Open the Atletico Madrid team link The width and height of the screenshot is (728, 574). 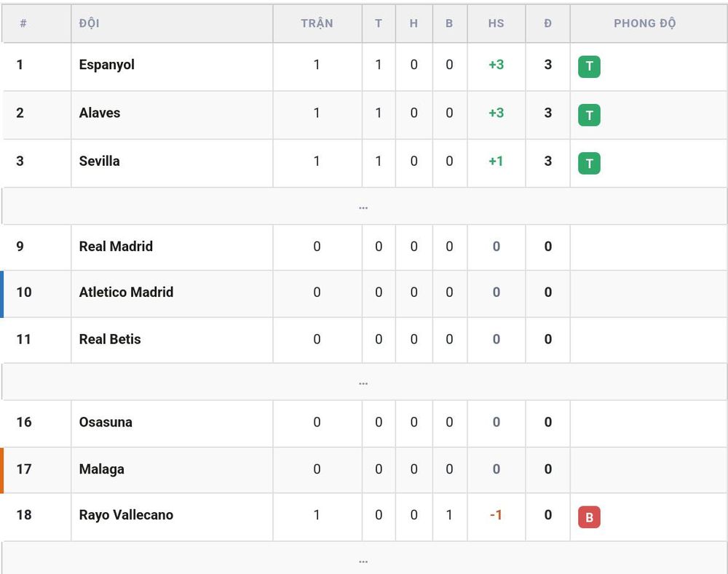point(126,292)
